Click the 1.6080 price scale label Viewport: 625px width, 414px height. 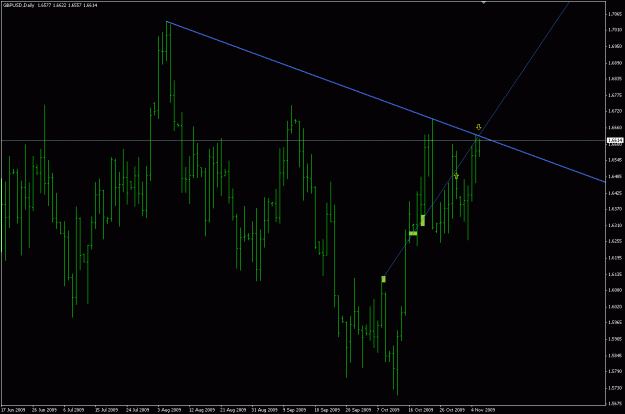pyautogui.click(x=615, y=290)
